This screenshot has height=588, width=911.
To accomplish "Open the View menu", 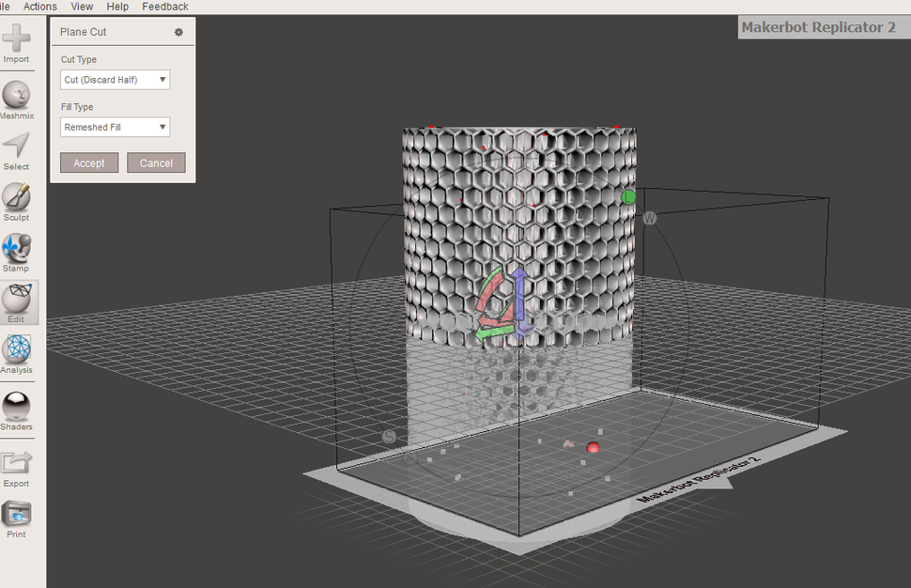I will point(82,7).
